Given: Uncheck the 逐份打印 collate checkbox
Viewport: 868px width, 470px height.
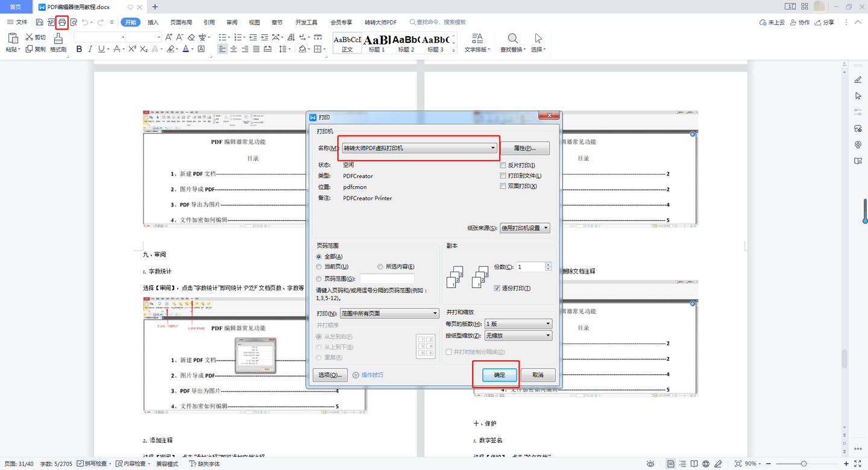Looking at the screenshot, I should pos(497,289).
